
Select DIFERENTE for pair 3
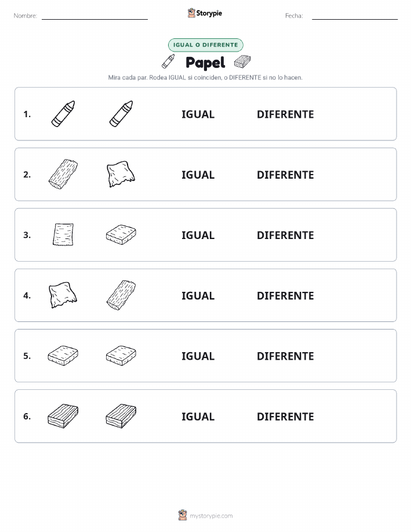(x=285, y=235)
